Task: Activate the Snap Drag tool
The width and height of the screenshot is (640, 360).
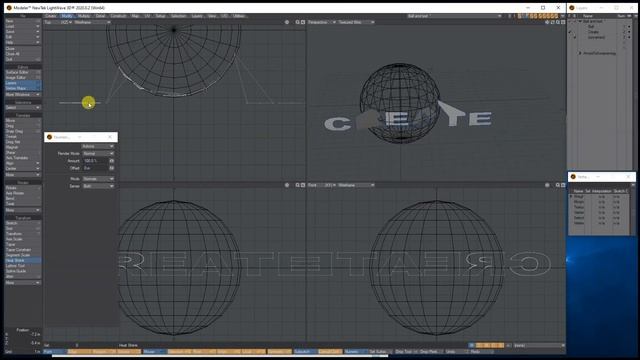Action: [23, 131]
